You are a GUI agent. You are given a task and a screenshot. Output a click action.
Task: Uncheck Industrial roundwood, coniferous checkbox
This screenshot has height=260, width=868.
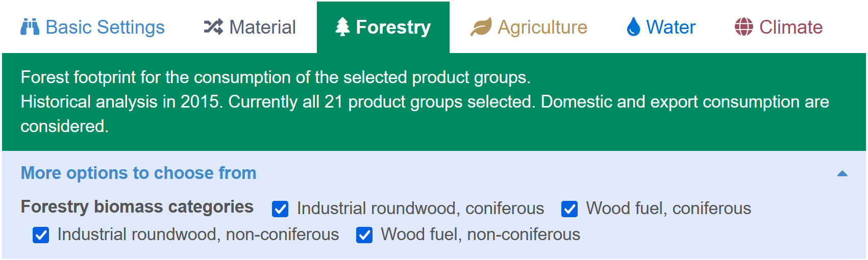click(x=280, y=209)
